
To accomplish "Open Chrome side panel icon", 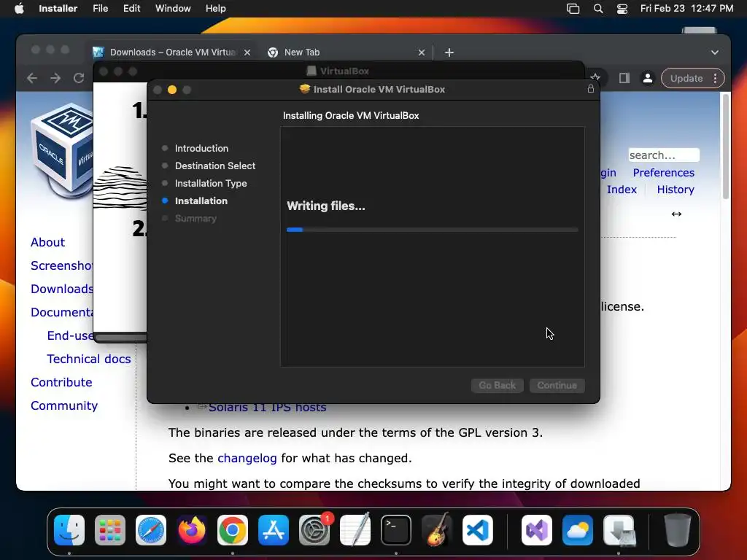I will pyautogui.click(x=624, y=78).
